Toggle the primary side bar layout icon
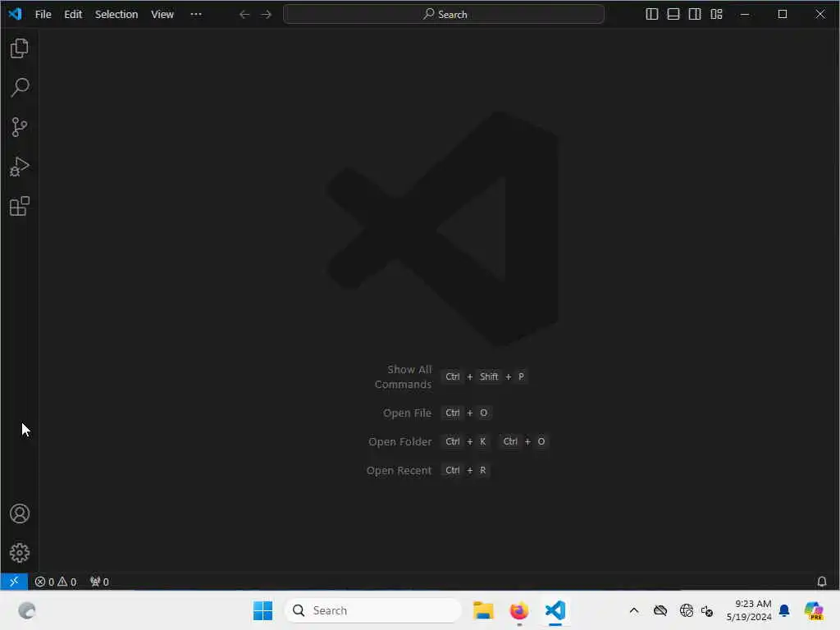The width and height of the screenshot is (840, 630). (x=652, y=15)
